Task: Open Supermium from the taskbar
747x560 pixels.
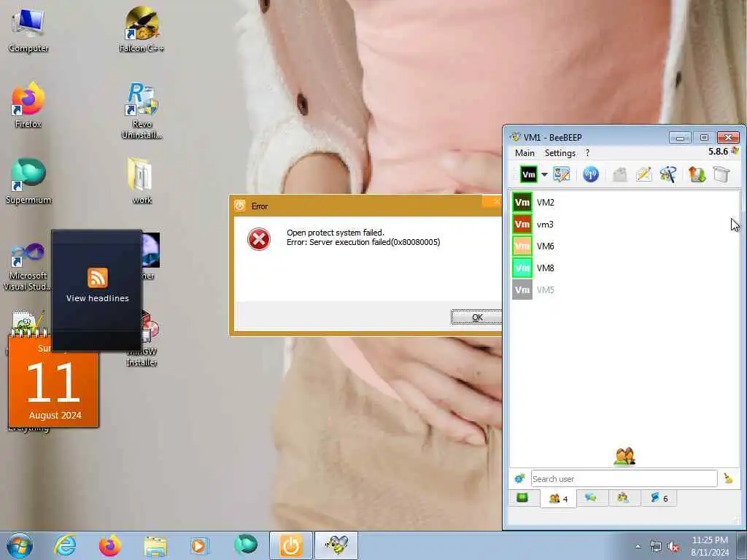Action: 246,545
